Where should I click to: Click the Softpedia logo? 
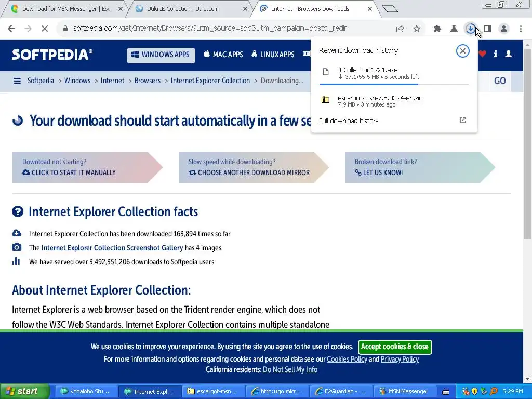tap(52, 55)
